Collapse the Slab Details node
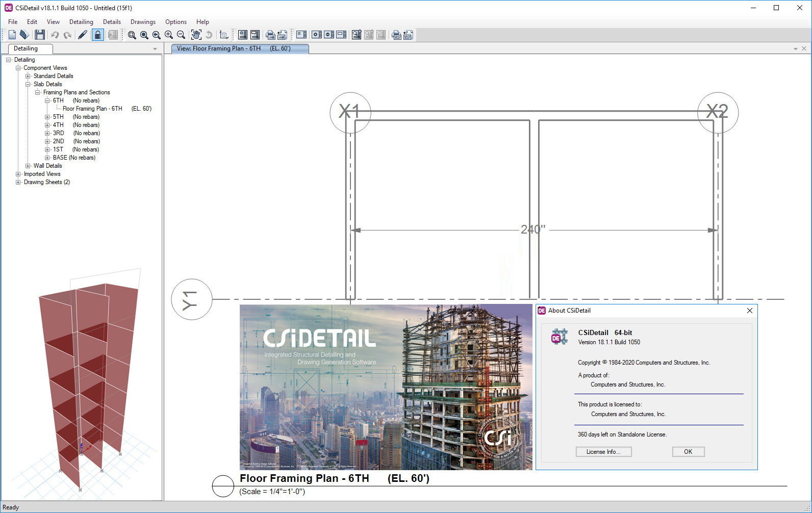The image size is (812, 513). click(x=28, y=84)
